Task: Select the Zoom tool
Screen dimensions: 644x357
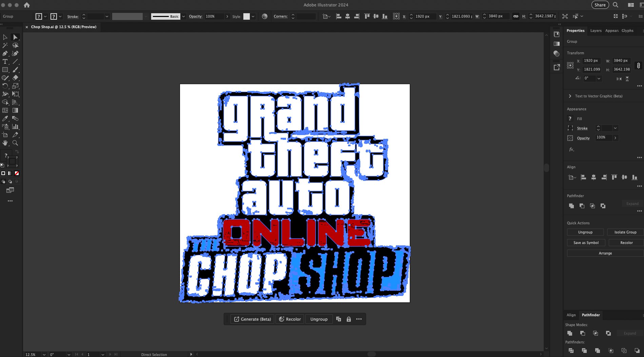Action: (x=15, y=143)
